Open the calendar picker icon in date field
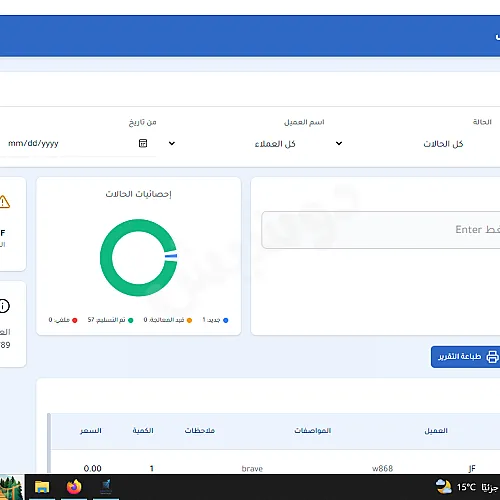The width and height of the screenshot is (500, 500). (x=143, y=143)
